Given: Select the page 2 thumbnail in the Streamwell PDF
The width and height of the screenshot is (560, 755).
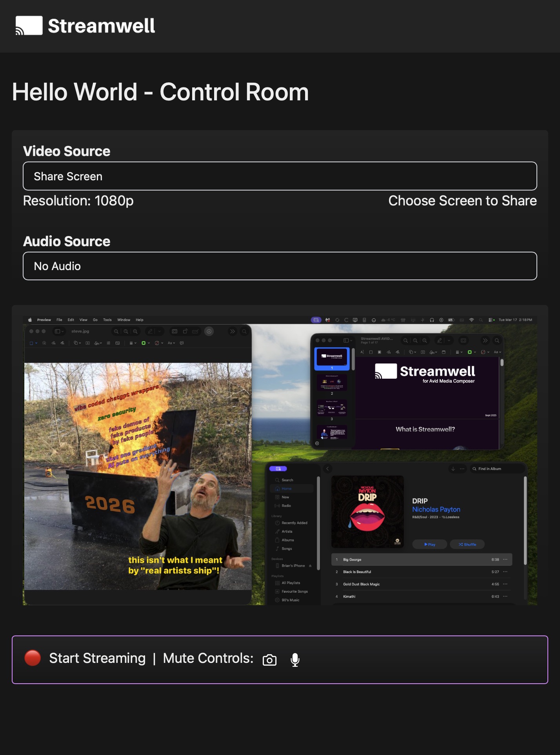Looking at the screenshot, I should 332,382.
